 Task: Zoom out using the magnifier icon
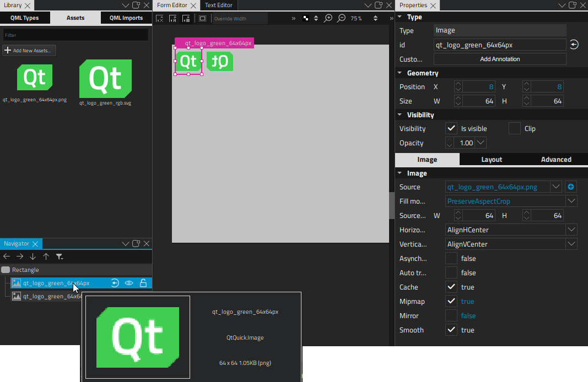tap(342, 18)
